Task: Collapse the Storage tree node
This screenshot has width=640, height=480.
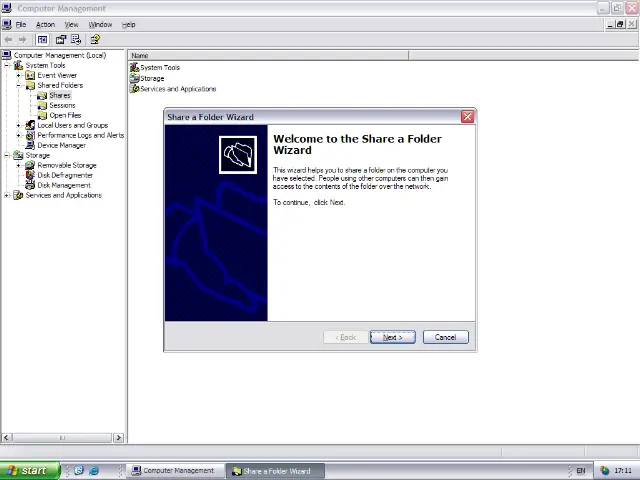Action: [7, 156]
